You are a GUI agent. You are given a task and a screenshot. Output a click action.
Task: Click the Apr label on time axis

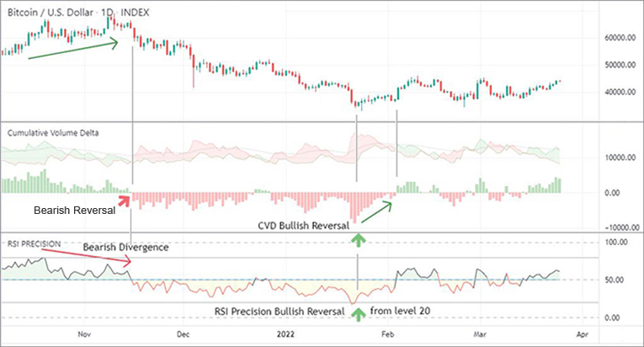point(583,334)
